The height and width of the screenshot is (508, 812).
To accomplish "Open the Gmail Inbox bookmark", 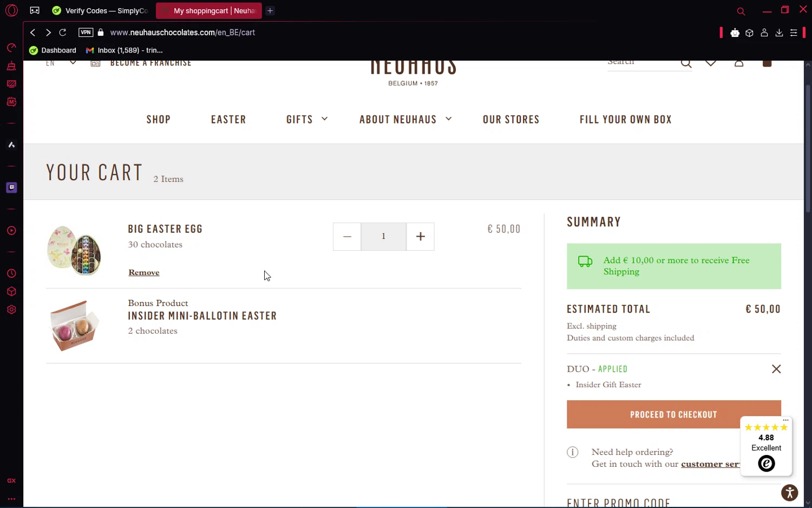I will point(125,50).
